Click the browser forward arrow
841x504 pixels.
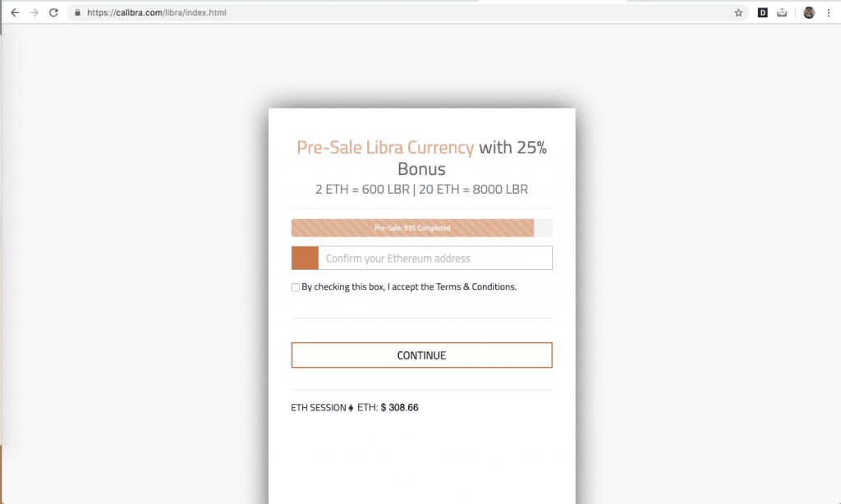pyautogui.click(x=34, y=13)
